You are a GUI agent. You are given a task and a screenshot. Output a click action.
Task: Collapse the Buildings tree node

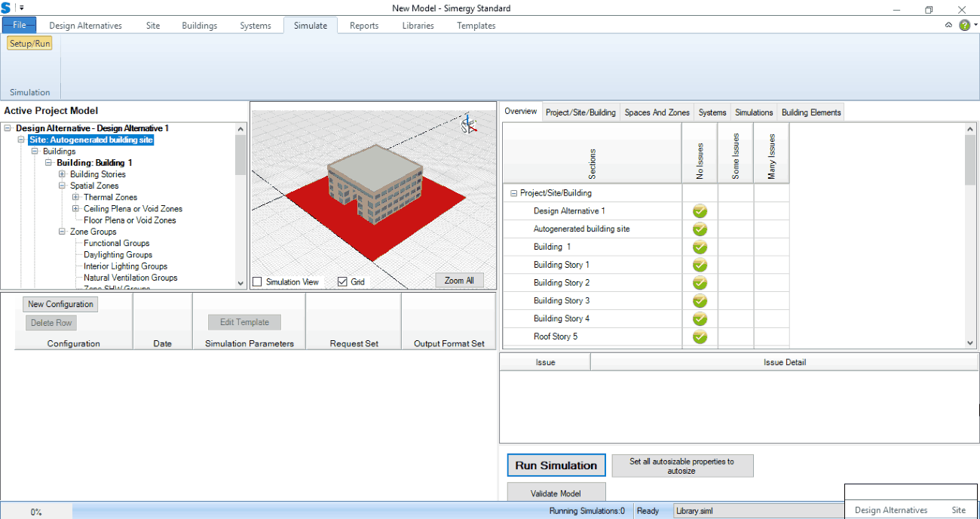coord(35,152)
